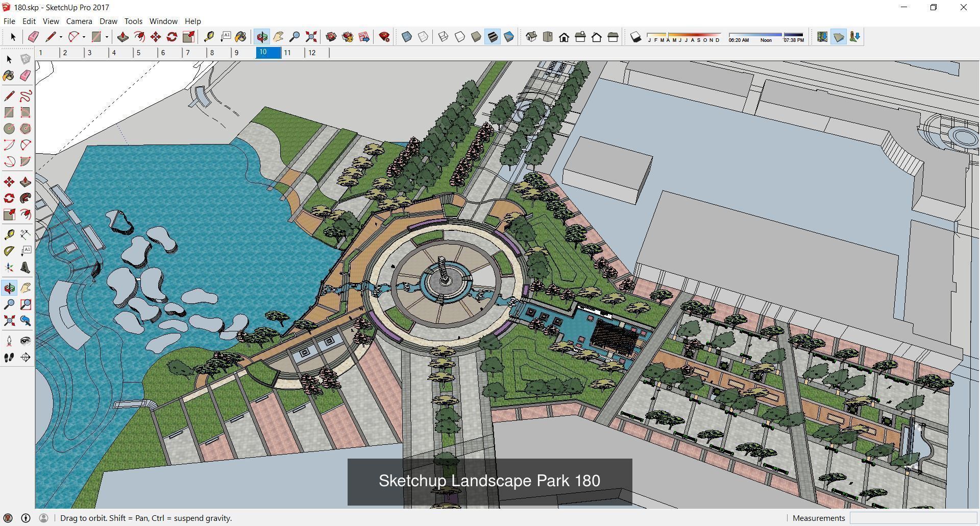Image resolution: width=980 pixels, height=526 pixels.
Task: Open the Draw menu
Action: click(108, 21)
